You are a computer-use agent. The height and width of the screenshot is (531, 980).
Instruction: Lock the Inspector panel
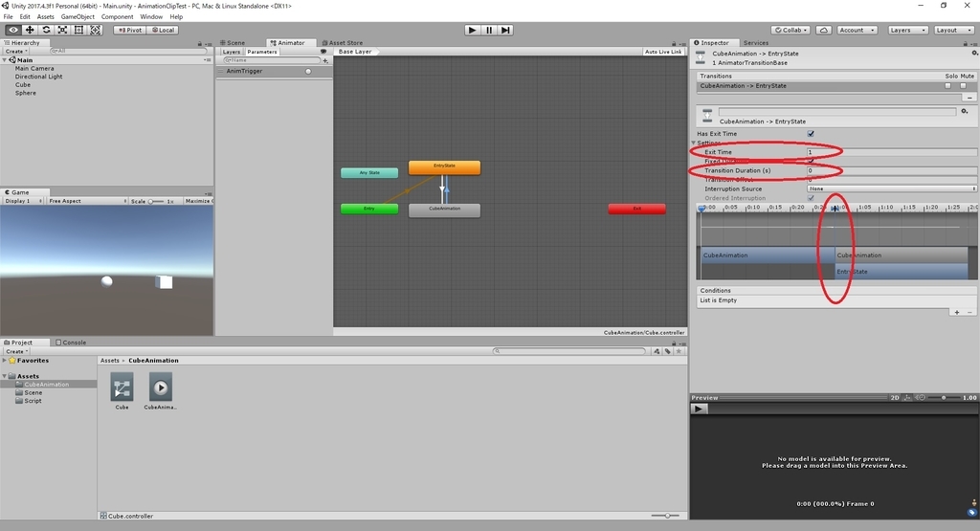pos(965,43)
